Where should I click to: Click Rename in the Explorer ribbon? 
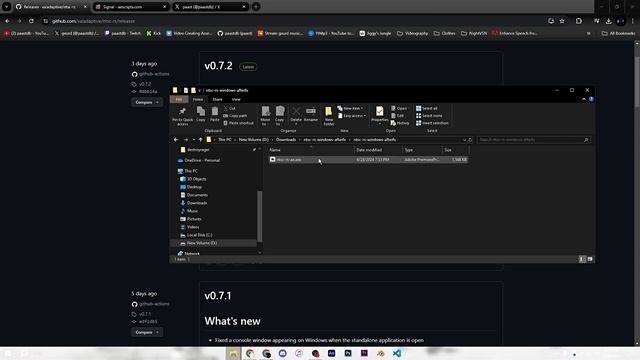(x=311, y=114)
